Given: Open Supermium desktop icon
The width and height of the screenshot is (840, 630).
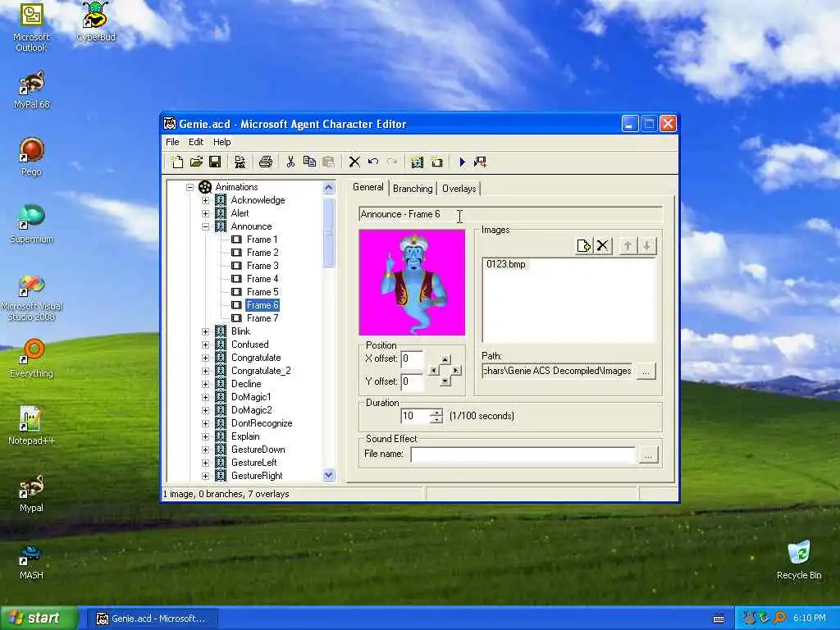Looking at the screenshot, I should [x=31, y=224].
